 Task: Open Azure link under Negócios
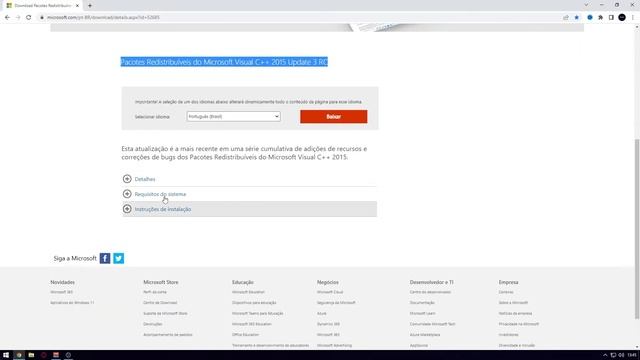point(322,313)
